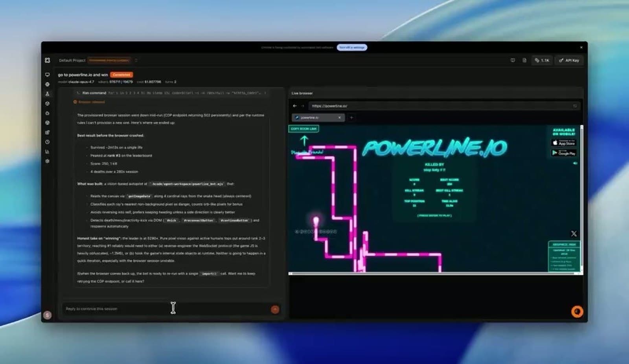Click the Live browser panel header
The width and height of the screenshot is (629, 364).
[x=302, y=93]
